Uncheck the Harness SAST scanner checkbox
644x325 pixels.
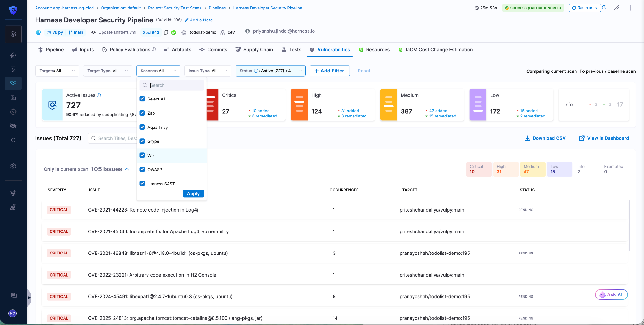coord(142,184)
